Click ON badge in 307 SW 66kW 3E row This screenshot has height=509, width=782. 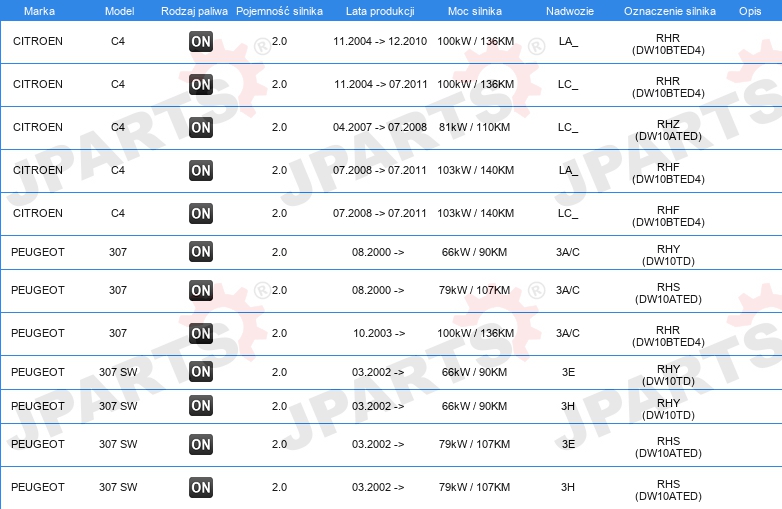201,371
